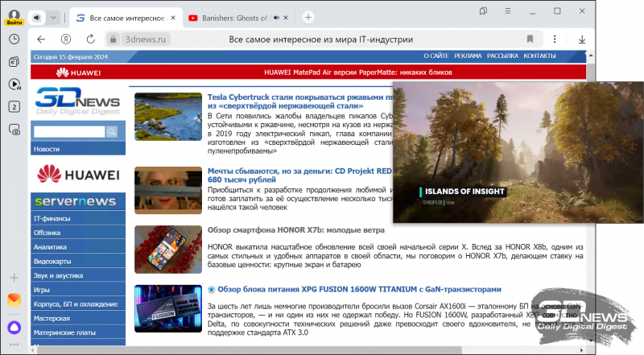Open Yandex Mail icon in sidebar
Screen dimensions: 644x355
tap(14, 300)
